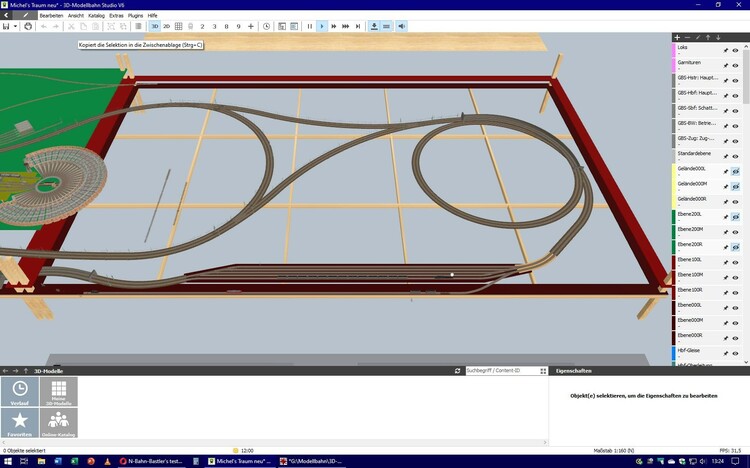Show the Gelände000L layer

(736, 171)
